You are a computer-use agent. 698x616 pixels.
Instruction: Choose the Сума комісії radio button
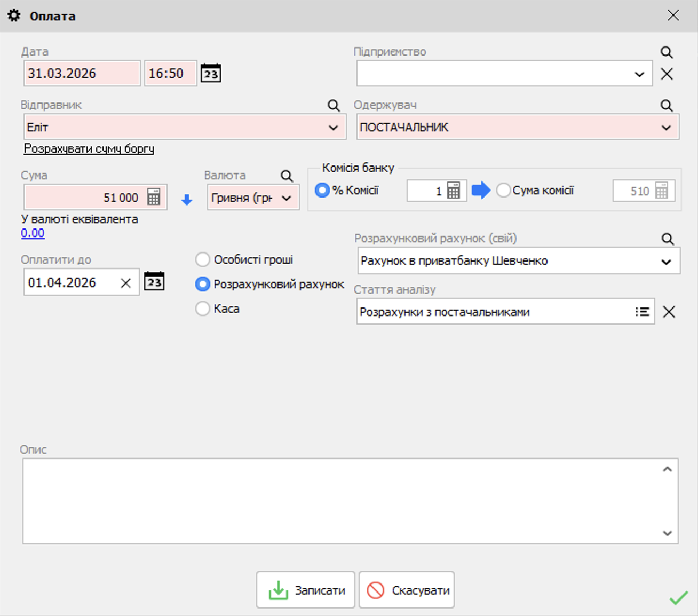pyautogui.click(x=503, y=191)
